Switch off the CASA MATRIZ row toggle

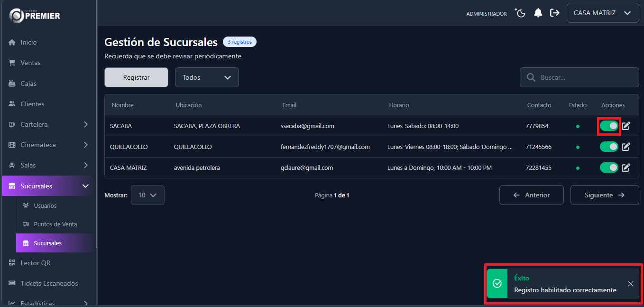[x=609, y=167]
